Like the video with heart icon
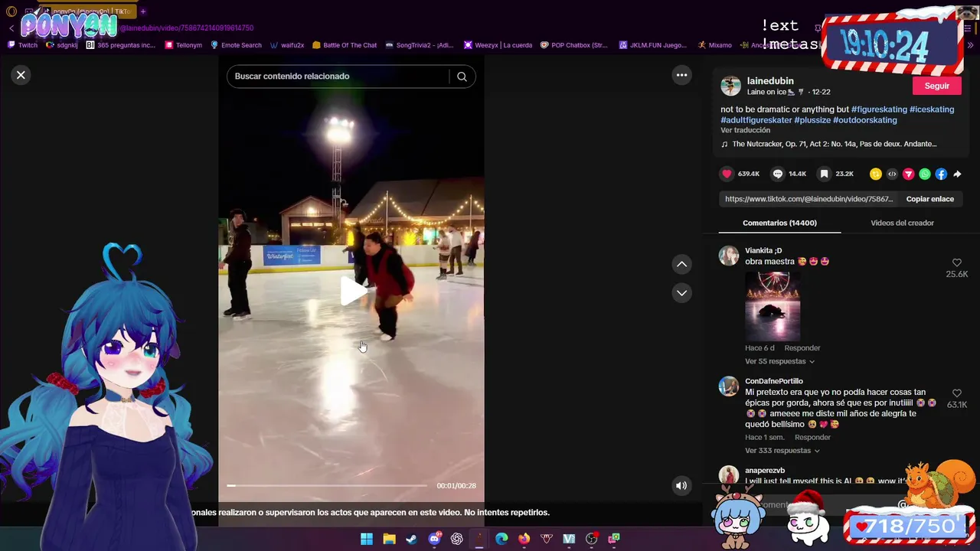This screenshot has height=551, width=980. coord(727,174)
